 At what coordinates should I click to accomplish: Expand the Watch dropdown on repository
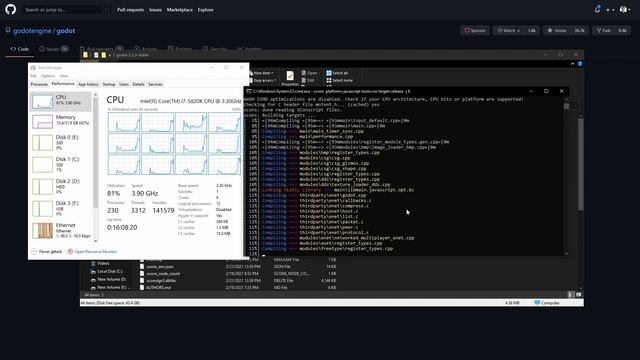pyautogui.click(x=508, y=31)
